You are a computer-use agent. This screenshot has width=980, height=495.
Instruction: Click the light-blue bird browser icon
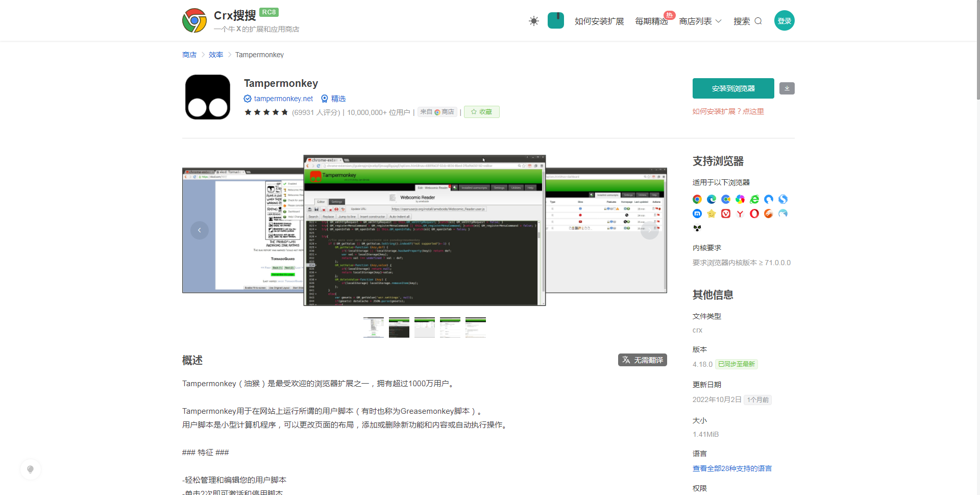[x=783, y=214]
